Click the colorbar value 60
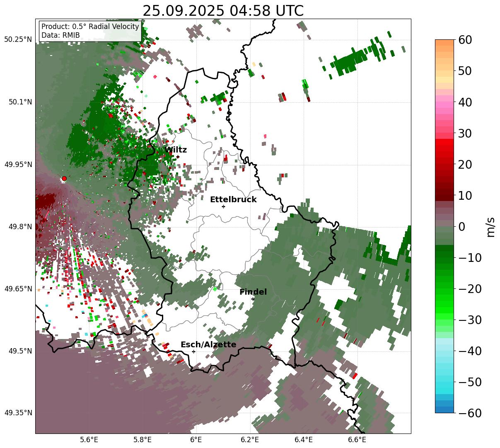 click(x=465, y=40)
